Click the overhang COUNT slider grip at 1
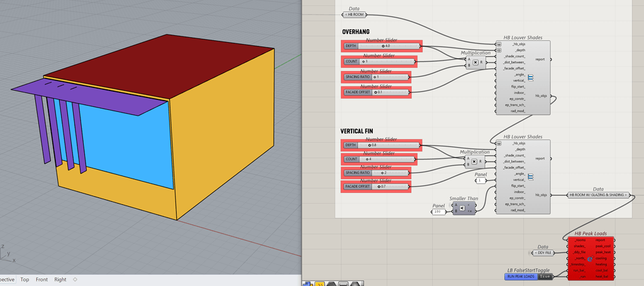 click(363, 62)
